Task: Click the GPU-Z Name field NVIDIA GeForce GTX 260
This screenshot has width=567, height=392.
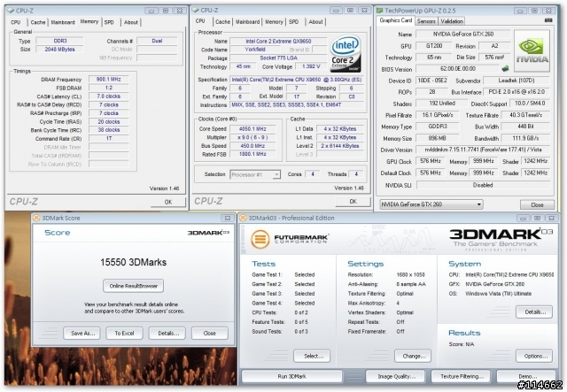Action: (x=463, y=34)
